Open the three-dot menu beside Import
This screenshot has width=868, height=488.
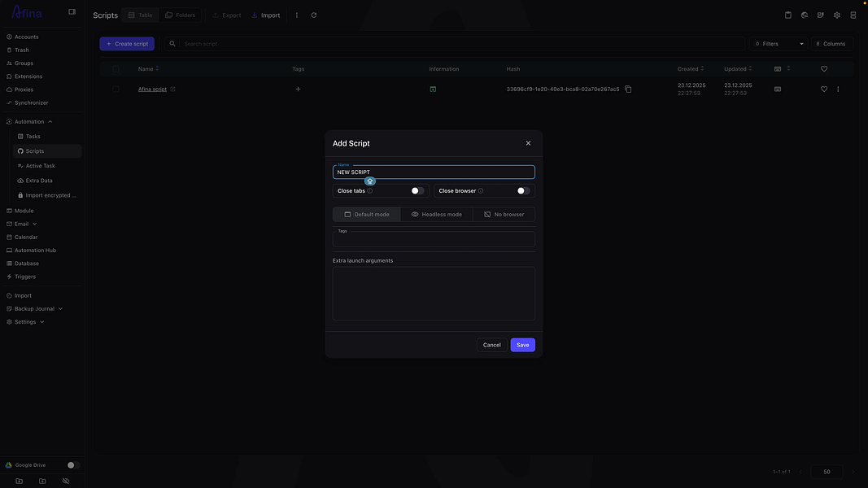pos(297,15)
